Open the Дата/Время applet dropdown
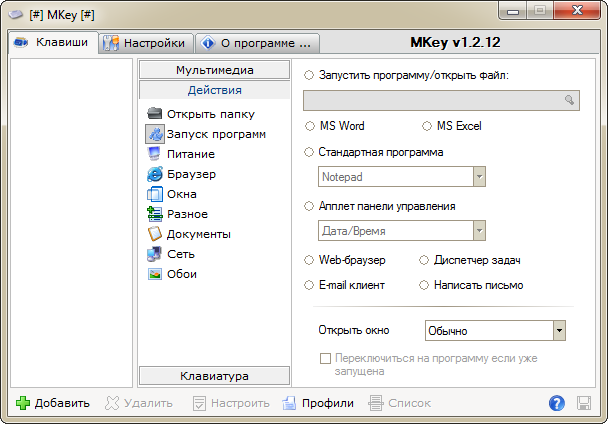Viewport: 608px width, 424px height. click(479, 231)
